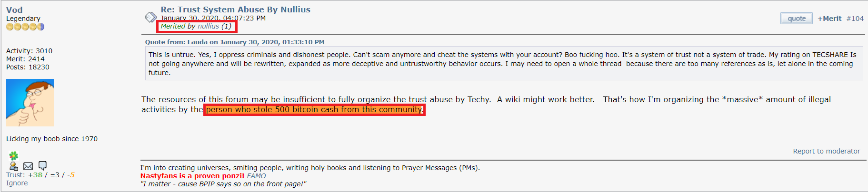This screenshot has height=192, width=868.
Task: Open Vod's profile via the person icon
Action: (x=14, y=166)
